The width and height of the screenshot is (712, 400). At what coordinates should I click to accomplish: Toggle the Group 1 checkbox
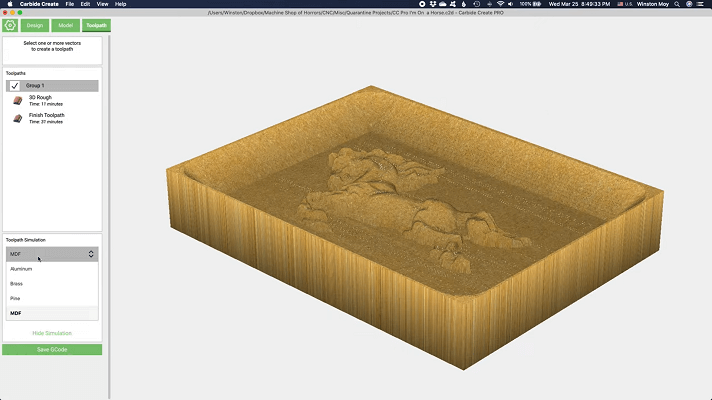[x=14, y=86]
